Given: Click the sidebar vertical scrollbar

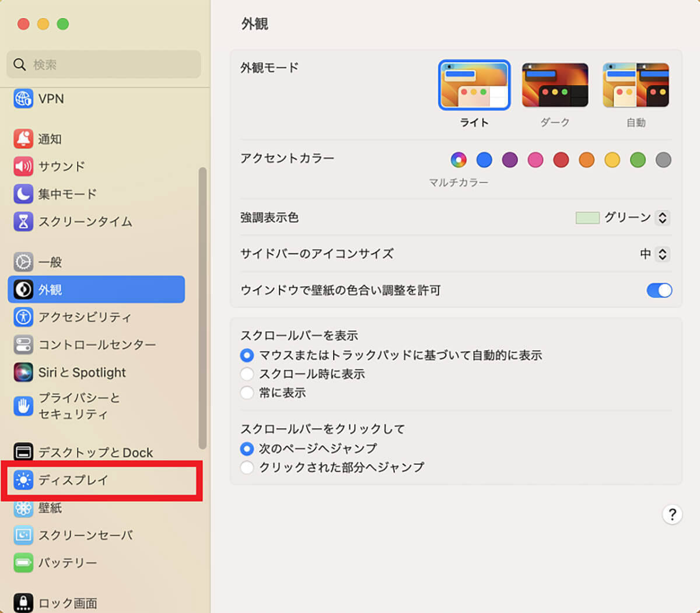Looking at the screenshot, I should [202, 308].
